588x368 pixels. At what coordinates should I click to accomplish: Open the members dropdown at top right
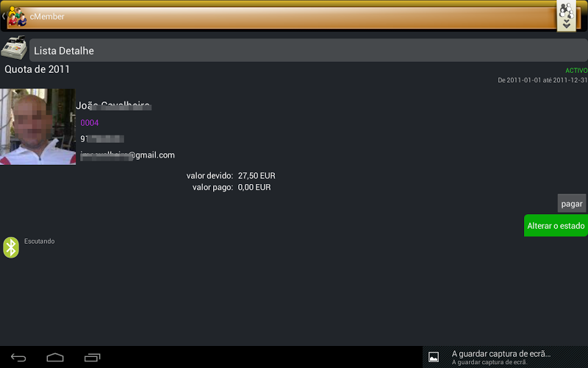[x=566, y=15]
